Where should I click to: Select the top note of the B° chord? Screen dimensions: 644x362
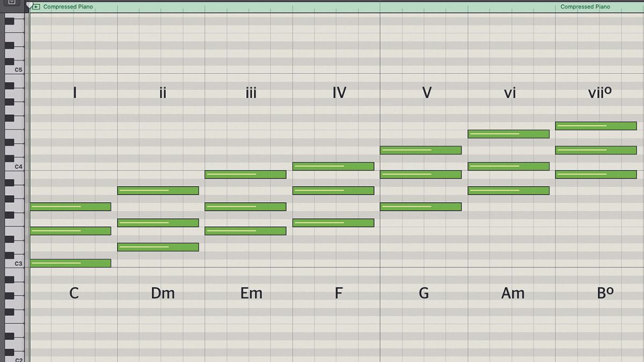(596, 125)
